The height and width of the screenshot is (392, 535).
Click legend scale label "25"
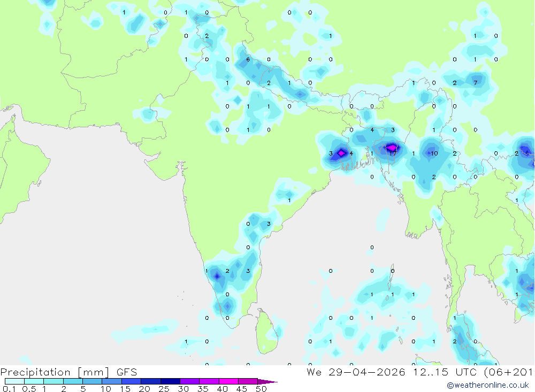(164, 389)
